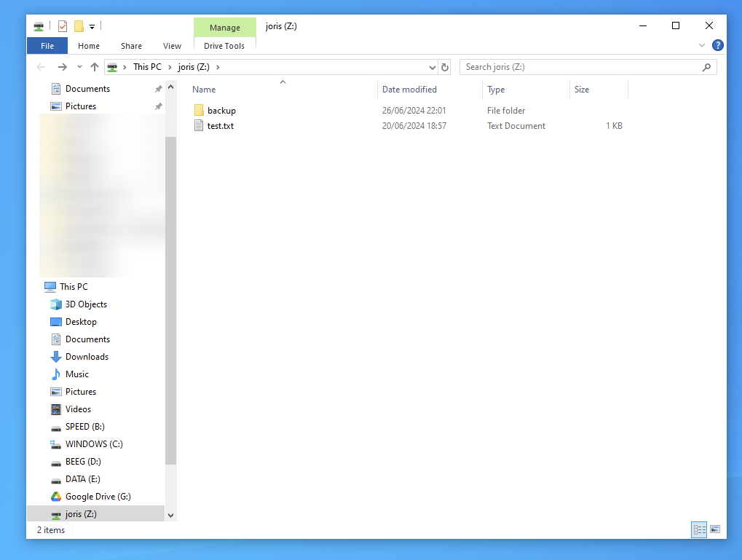Click the Google Drive (G:) icon in sidebar

[56, 497]
